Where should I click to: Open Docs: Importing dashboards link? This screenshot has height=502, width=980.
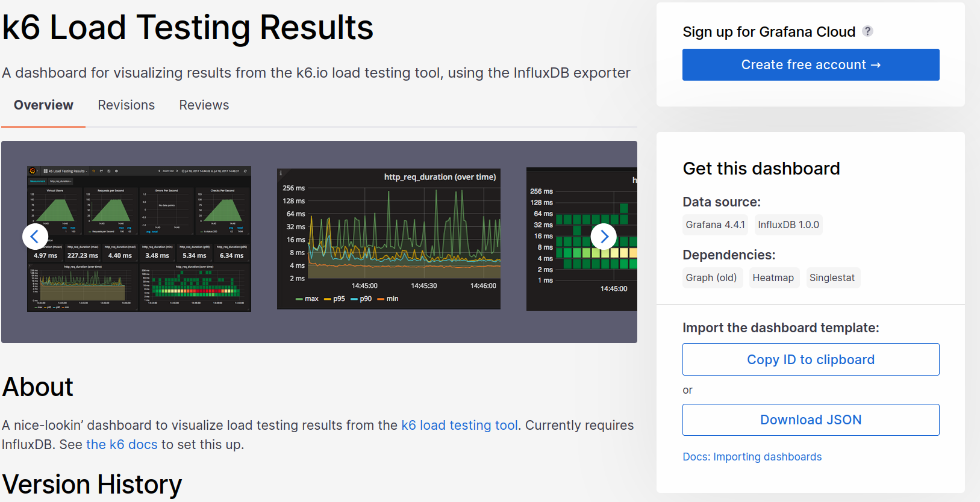(752, 457)
